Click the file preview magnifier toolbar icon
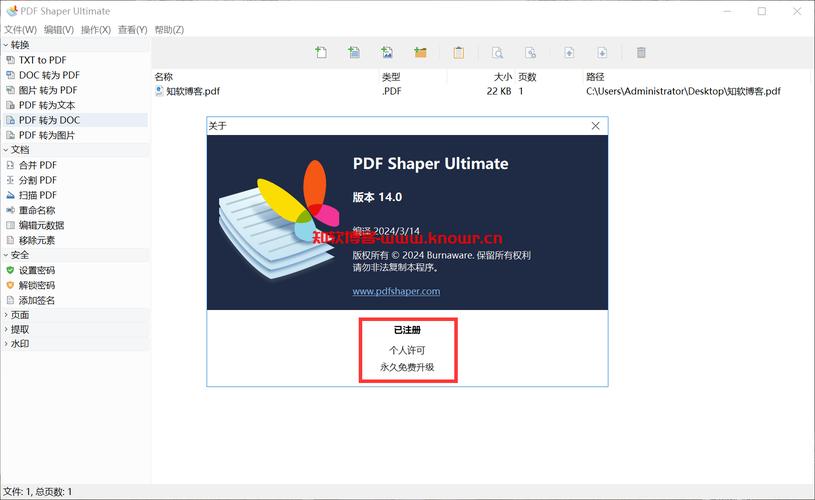Viewport: 815px width, 500px height. coord(497,52)
